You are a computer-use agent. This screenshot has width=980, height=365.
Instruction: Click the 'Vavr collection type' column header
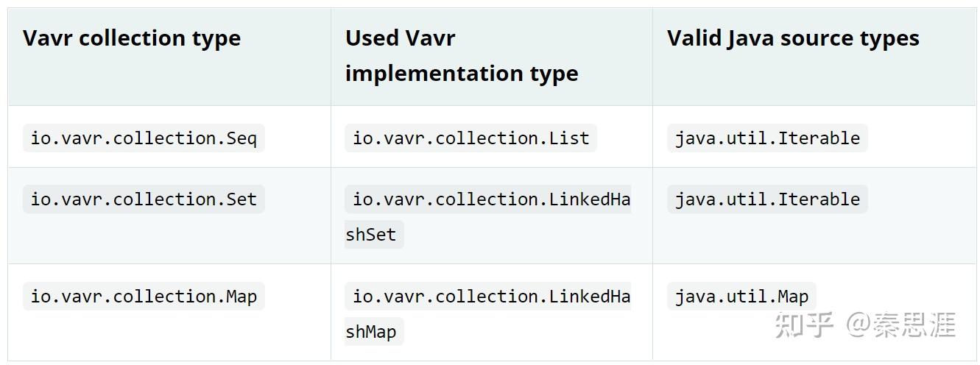(x=132, y=38)
